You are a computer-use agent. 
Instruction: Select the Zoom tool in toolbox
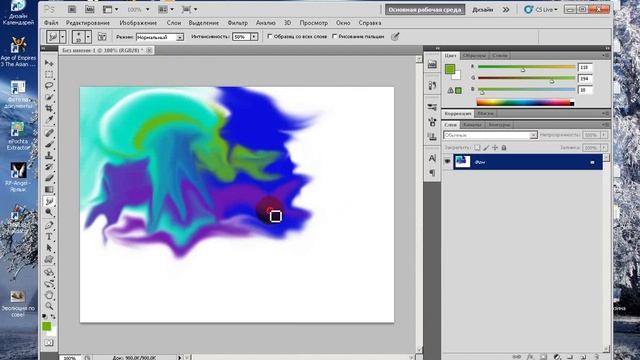pyautogui.click(x=49, y=306)
